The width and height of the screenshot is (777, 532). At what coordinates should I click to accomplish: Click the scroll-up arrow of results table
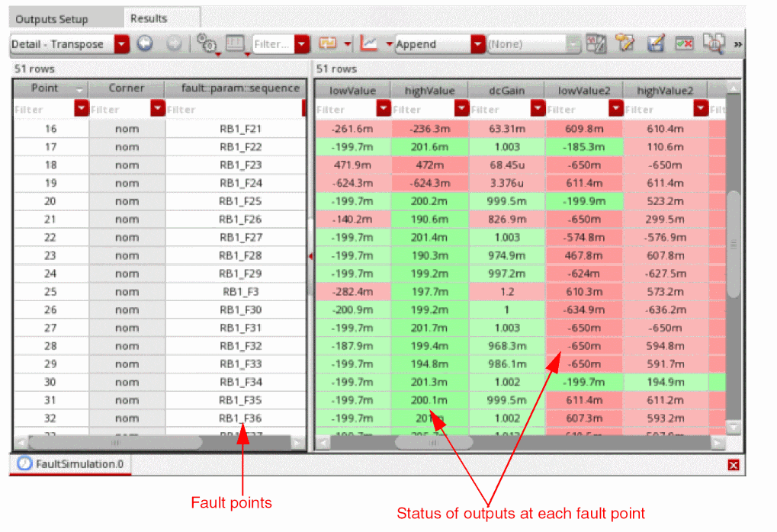click(x=734, y=88)
